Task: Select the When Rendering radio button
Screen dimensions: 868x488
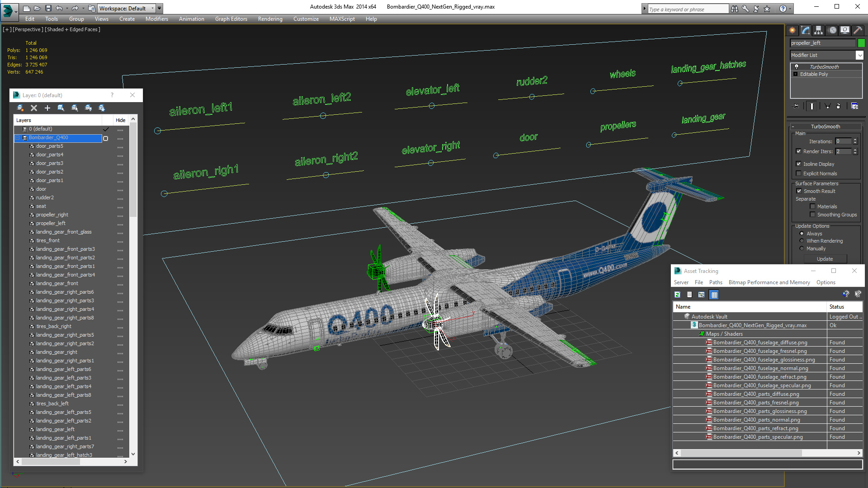Action: point(802,241)
